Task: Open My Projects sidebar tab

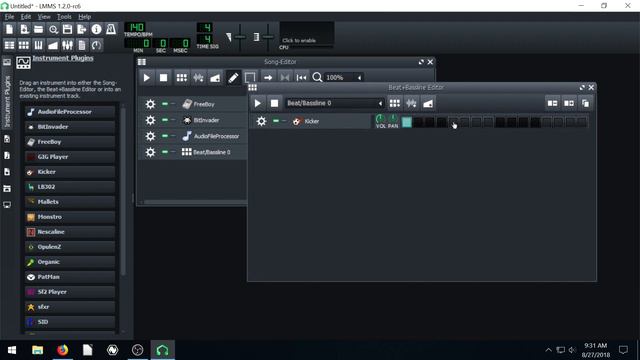Action: pyautogui.click(x=7, y=139)
